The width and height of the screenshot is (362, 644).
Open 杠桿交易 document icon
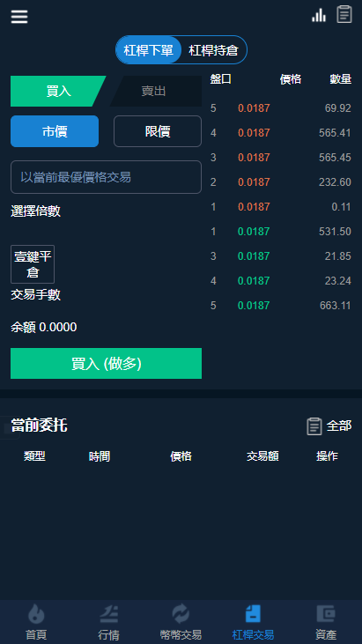(x=253, y=614)
